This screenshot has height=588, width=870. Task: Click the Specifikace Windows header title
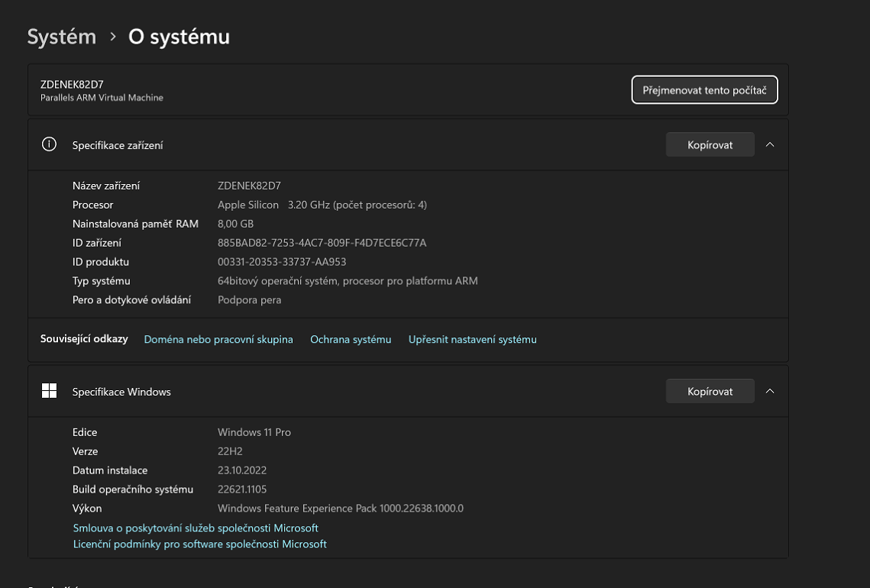click(x=121, y=392)
